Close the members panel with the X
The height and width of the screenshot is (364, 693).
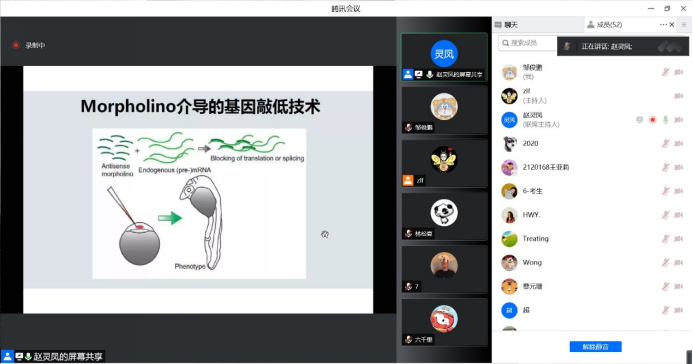[672, 25]
